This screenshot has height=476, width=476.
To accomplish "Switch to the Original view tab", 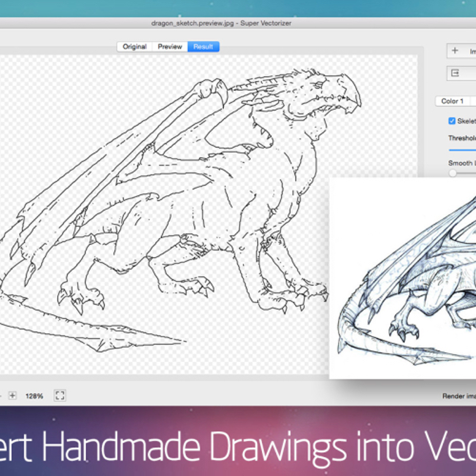I will point(134,47).
